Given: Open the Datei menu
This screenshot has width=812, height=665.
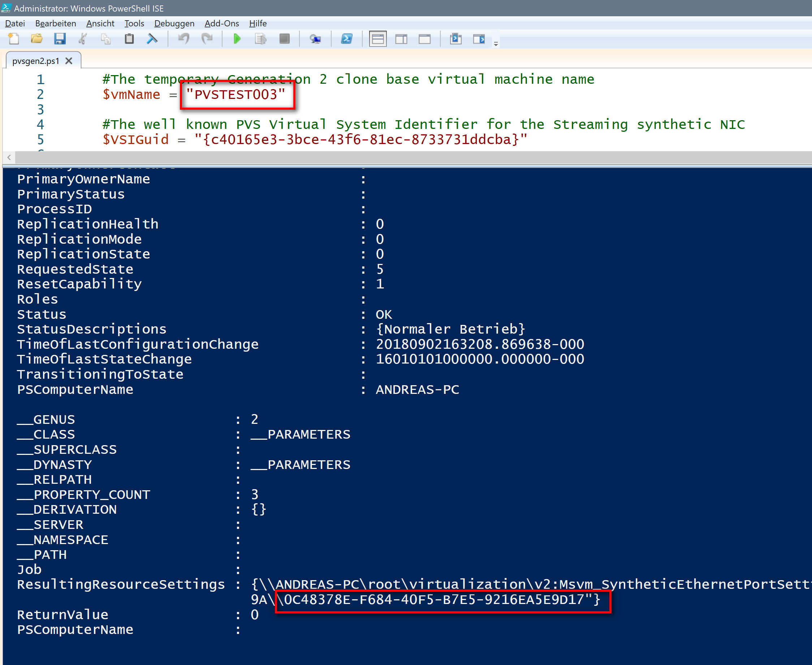Looking at the screenshot, I should pyautogui.click(x=15, y=23).
